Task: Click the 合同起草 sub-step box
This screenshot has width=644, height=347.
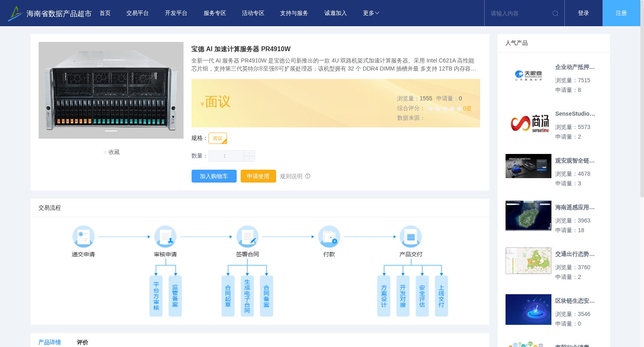Action: click(x=228, y=296)
